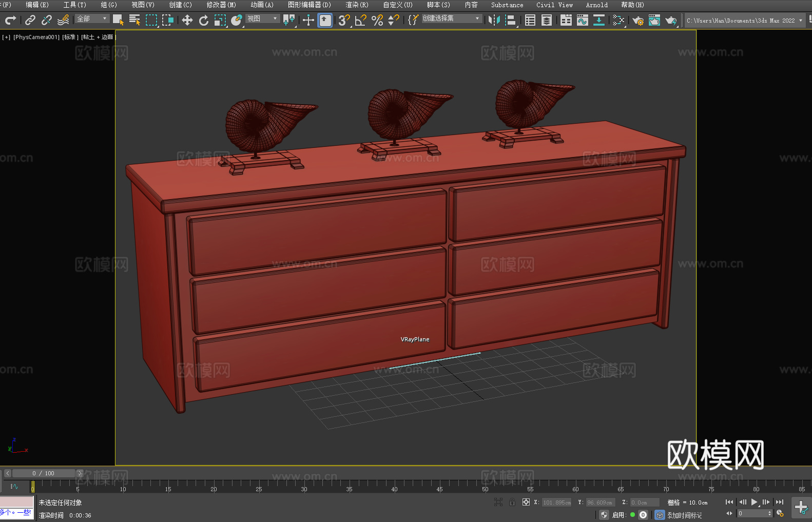Open Render Setup teapot with gear

(x=638, y=20)
